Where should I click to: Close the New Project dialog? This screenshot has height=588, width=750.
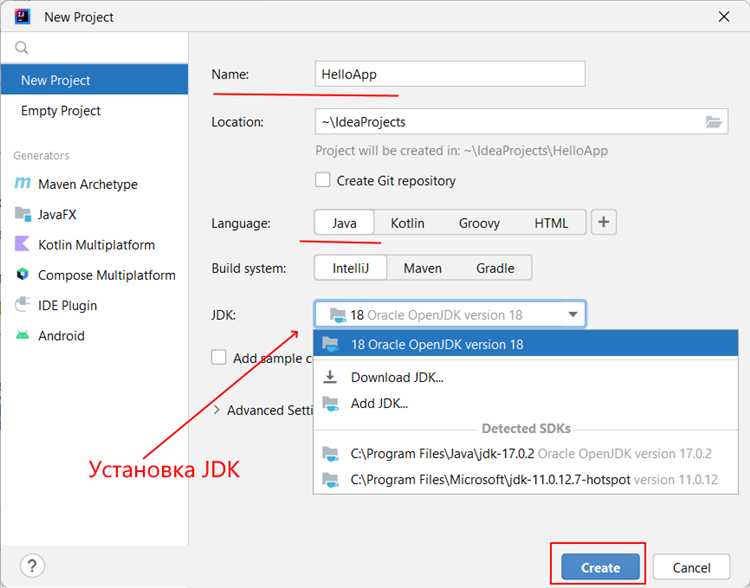point(724,17)
